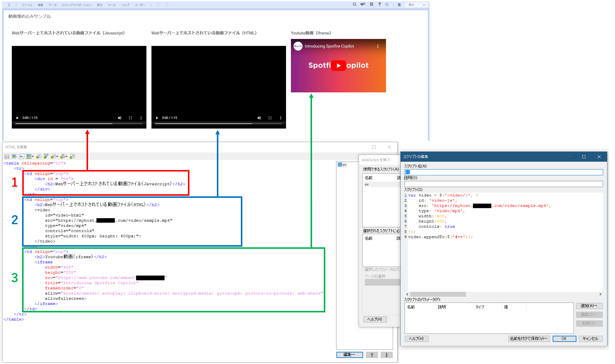Mute the HTML-embedded video

point(259,118)
